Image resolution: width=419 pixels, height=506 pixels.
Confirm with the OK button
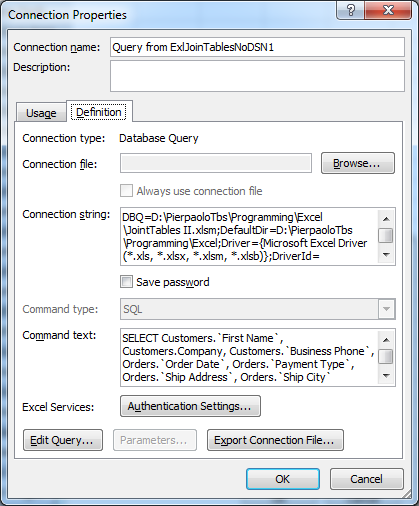pyautogui.click(x=283, y=479)
